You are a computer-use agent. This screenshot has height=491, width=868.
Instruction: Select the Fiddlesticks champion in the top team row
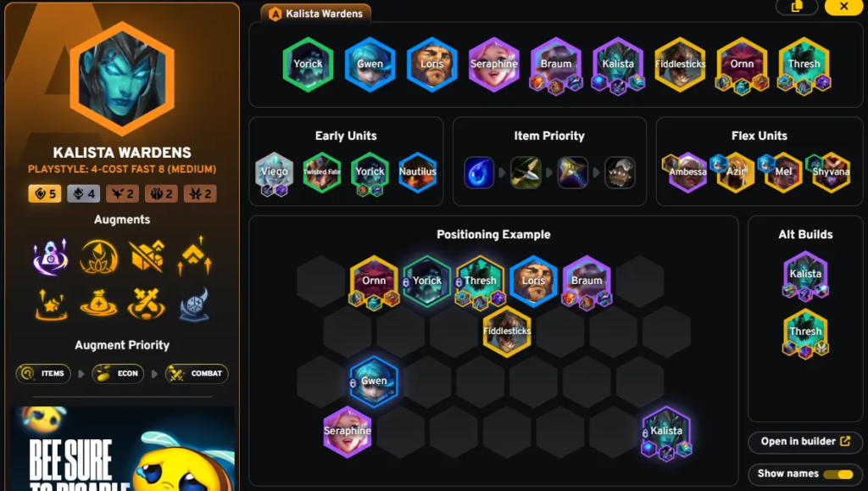[680, 64]
